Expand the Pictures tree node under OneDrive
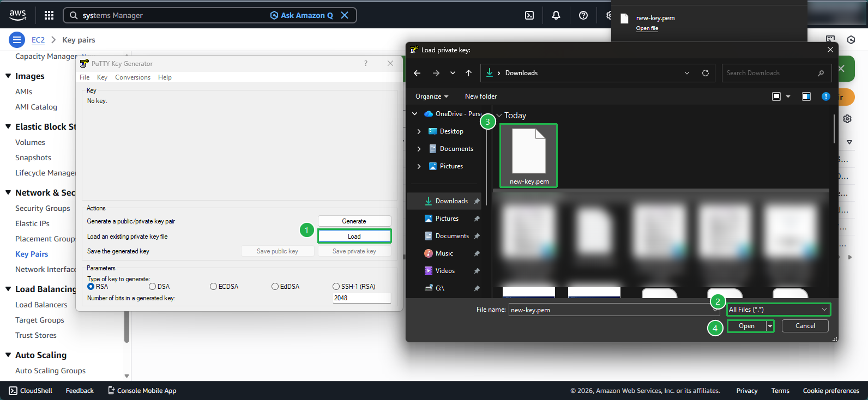This screenshot has width=868, height=400. [x=419, y=166]
